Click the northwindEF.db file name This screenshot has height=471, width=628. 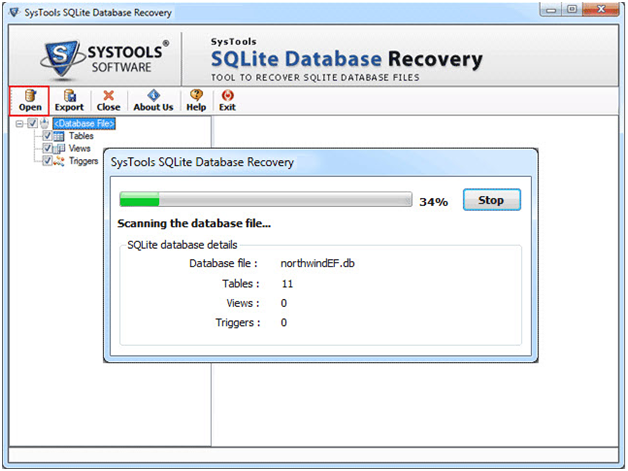pos(317,264)
